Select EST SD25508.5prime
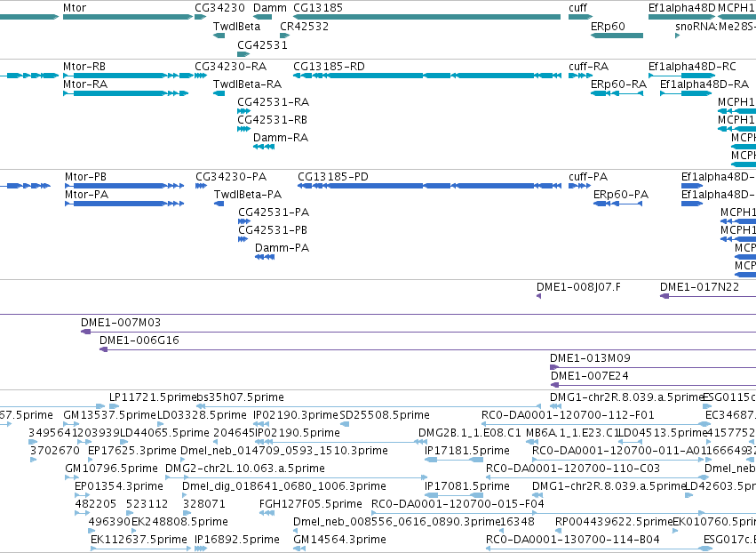This screenshot has height=553, width=756. 345,424
